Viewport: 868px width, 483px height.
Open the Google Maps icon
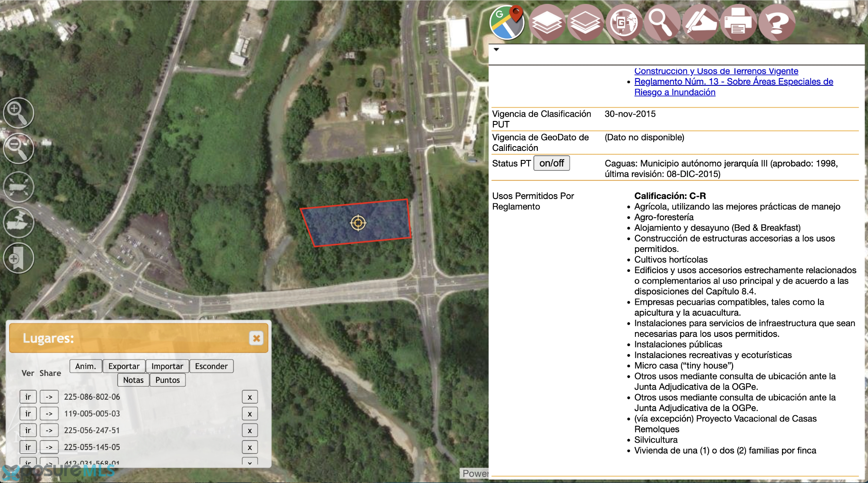pyautogui.click(x=507, y=22)
